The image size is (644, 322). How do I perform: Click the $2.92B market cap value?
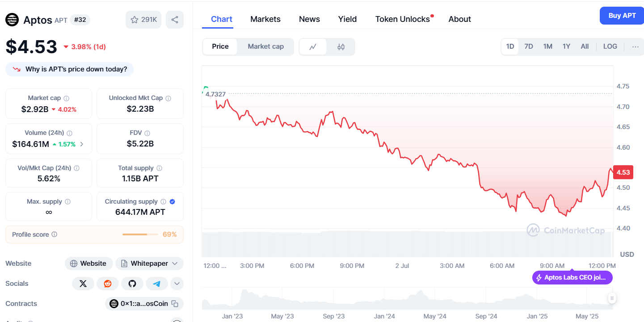(x=35, y=109)
